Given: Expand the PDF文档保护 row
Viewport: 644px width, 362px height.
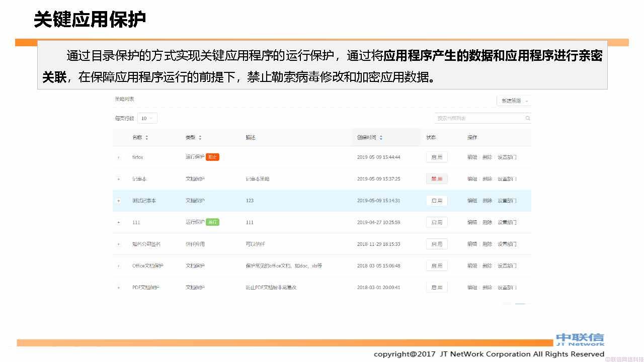Looking at the screenshot, I should 119,288.
